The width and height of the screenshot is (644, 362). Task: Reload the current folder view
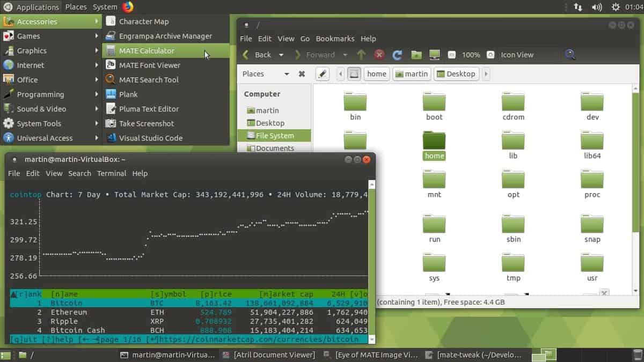398,55
